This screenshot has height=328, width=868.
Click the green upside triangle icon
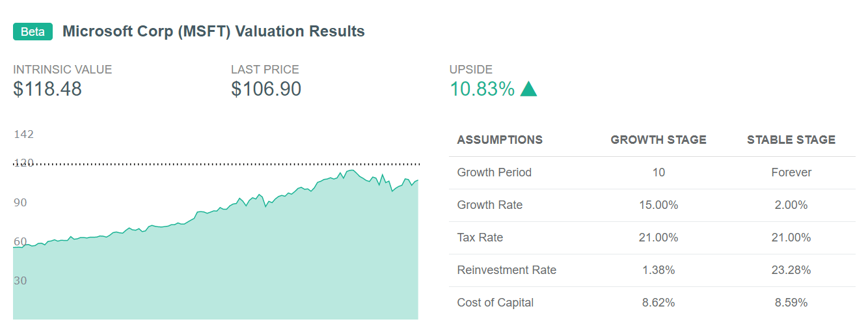tap(528, 89)
